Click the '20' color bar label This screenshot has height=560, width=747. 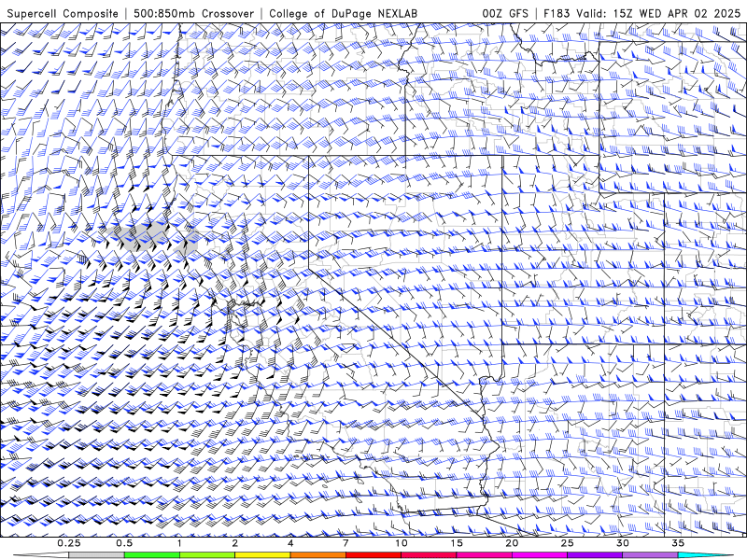point(512,543)
